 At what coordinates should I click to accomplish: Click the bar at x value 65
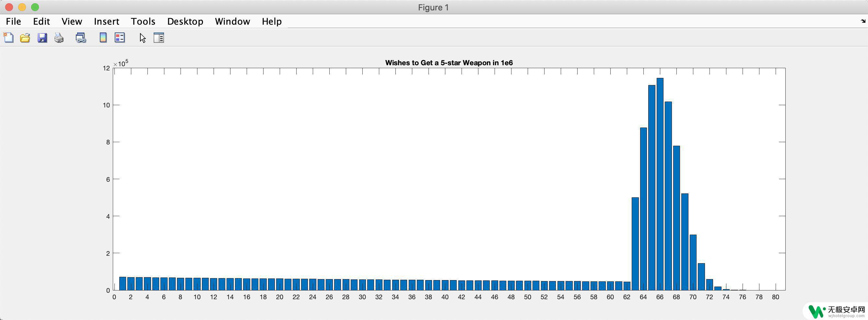(x=652, y=187)
